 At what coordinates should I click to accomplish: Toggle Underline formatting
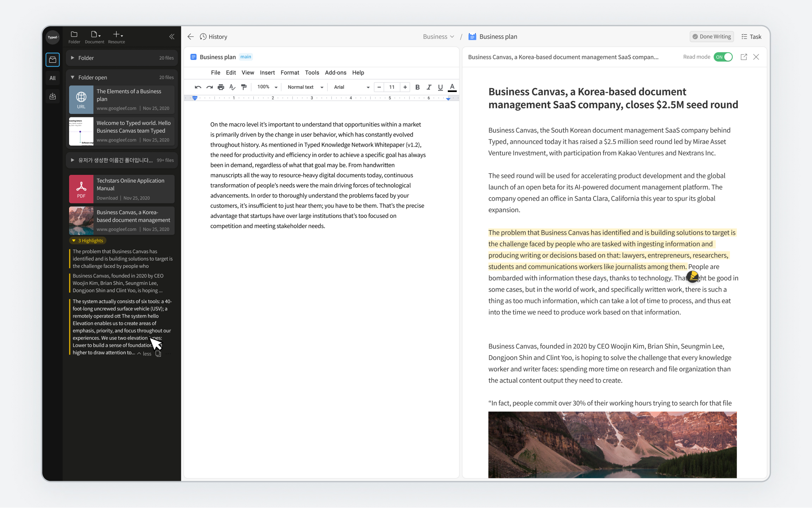(x=441, y=87)
